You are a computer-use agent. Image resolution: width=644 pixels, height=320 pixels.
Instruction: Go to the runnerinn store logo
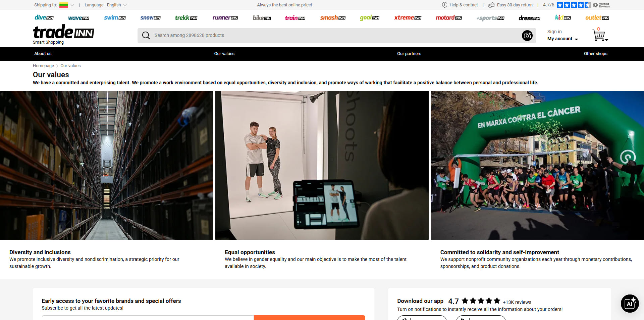(225, 18)
